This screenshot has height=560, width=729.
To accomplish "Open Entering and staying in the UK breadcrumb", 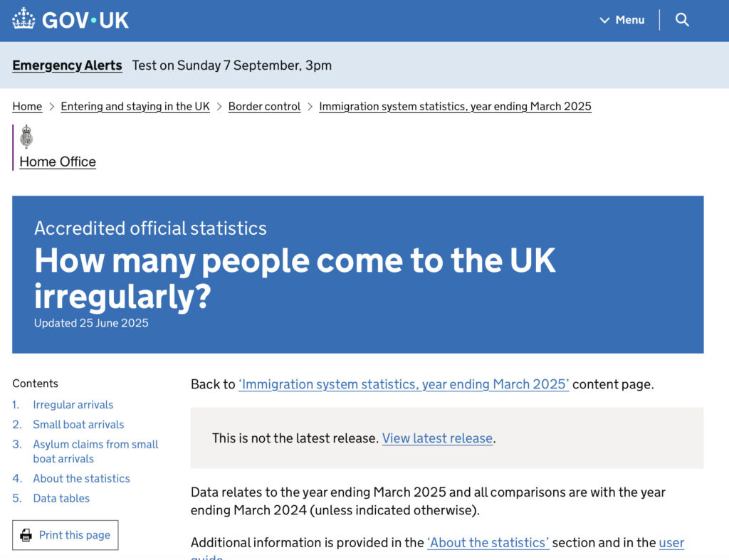I will [x=135, y=107].
